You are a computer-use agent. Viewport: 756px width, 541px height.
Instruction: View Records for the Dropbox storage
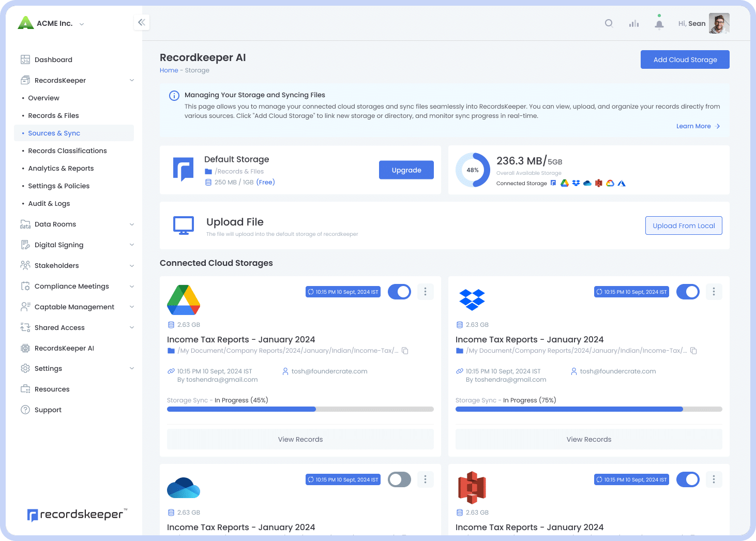click(589, 439)
